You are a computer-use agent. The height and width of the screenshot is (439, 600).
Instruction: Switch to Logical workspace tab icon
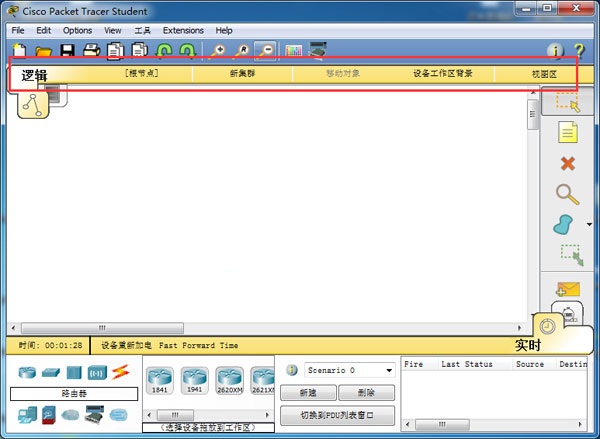pos(33,105)
